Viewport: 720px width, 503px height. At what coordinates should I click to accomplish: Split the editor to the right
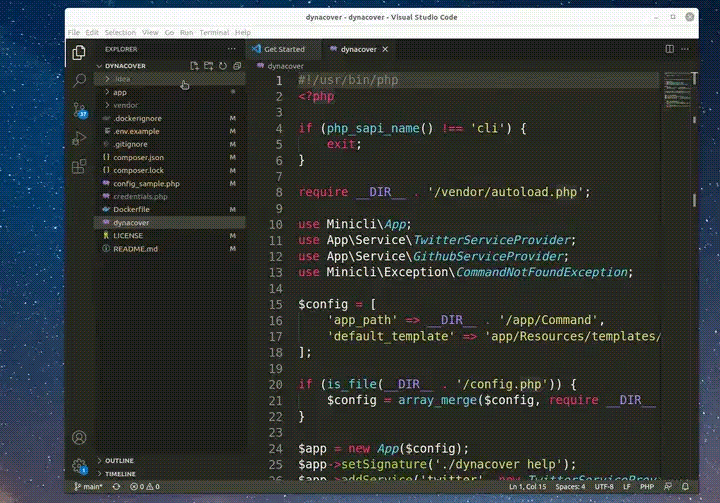(x=669, y=49)
